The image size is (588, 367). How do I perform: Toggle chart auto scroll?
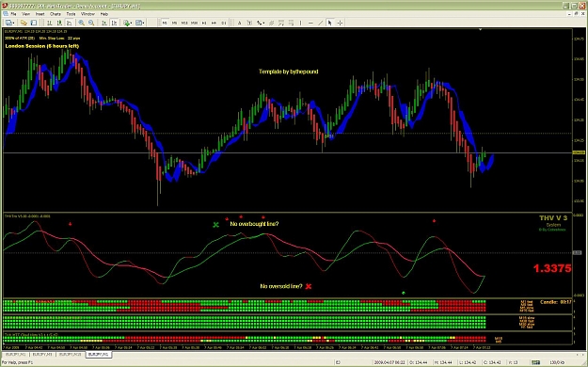103,23
